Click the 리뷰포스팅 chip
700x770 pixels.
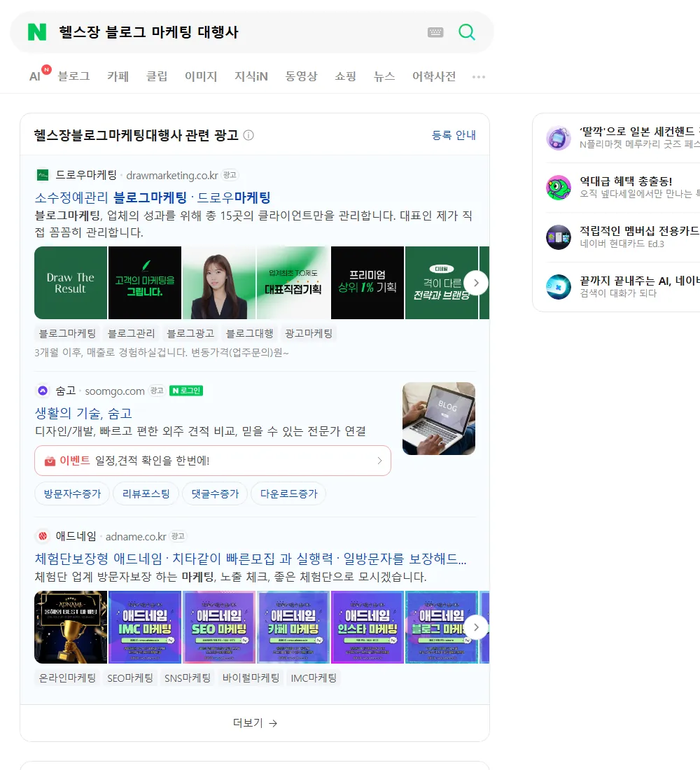click(146, 493)
